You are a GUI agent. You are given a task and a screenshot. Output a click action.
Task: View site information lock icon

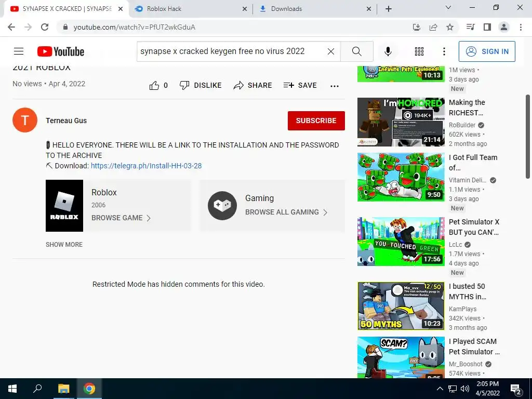click(x=65, y=27)
